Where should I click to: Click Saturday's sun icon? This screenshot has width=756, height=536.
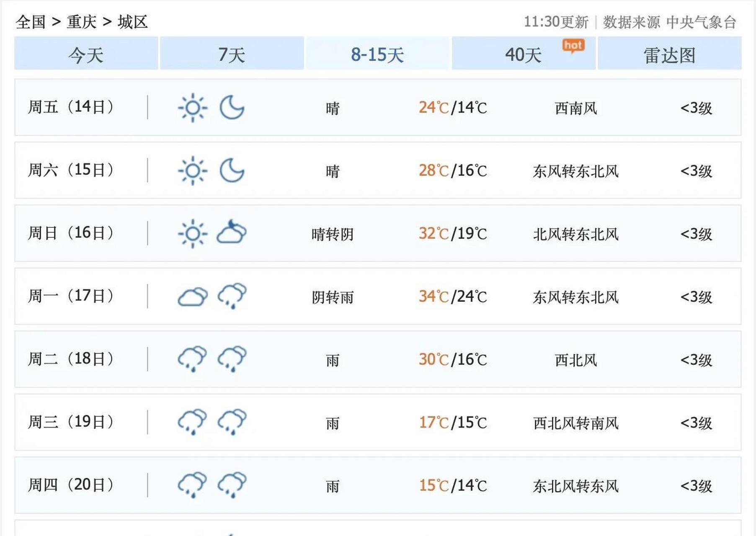tap(193, 171)
